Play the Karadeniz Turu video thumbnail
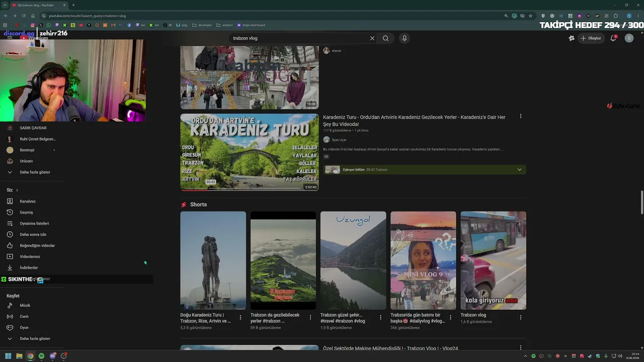 click(250, 152)
